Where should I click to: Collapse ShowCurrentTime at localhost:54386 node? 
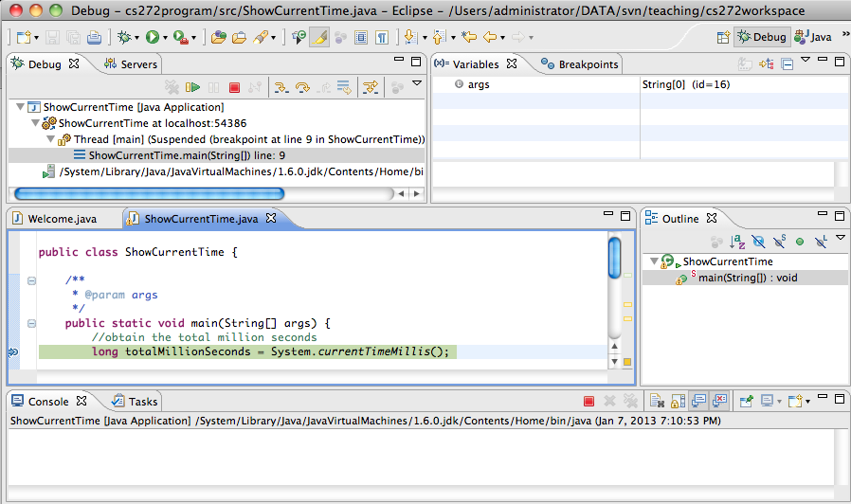[35, 123]
